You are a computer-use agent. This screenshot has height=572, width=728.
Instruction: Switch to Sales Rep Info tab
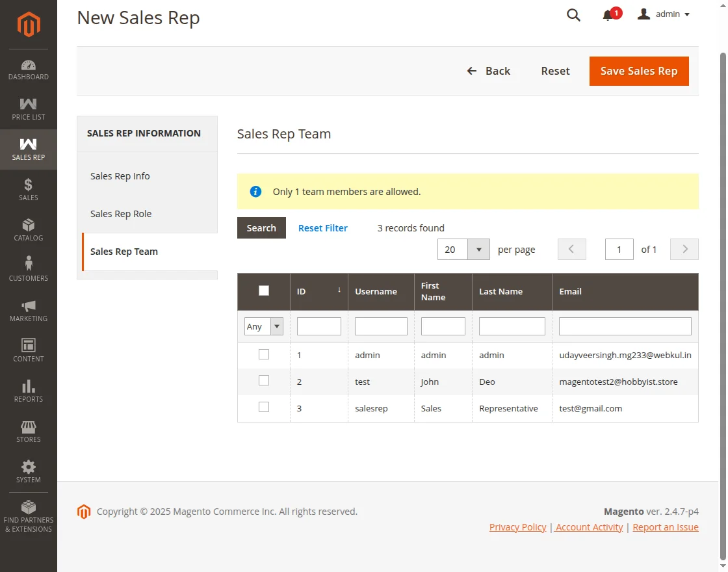tap(120, 176)
